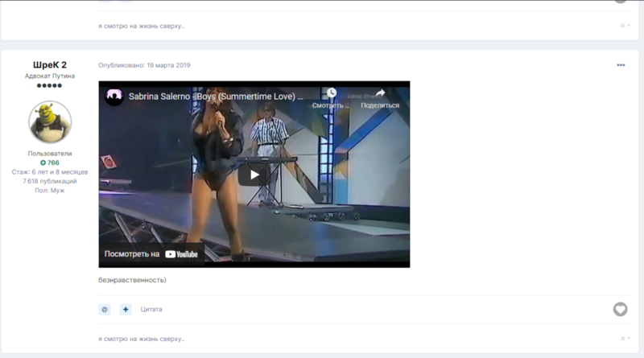644x358 pixels.
Task: Click the YouTube channel avatar icon in the video
Action: tap(114, 97)
